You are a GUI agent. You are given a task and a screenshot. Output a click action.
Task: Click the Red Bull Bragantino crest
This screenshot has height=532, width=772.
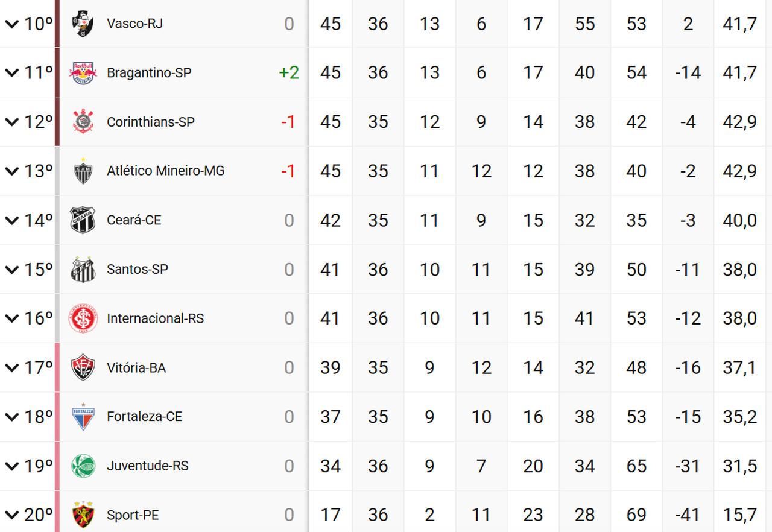(x=83, y=73)
